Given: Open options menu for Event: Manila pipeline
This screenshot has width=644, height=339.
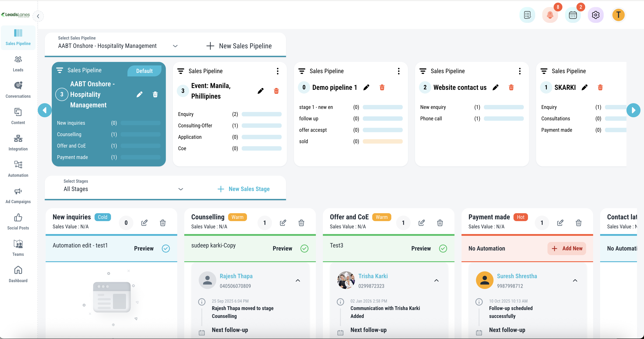Looking at the screenshot, I should pos(277,71).
